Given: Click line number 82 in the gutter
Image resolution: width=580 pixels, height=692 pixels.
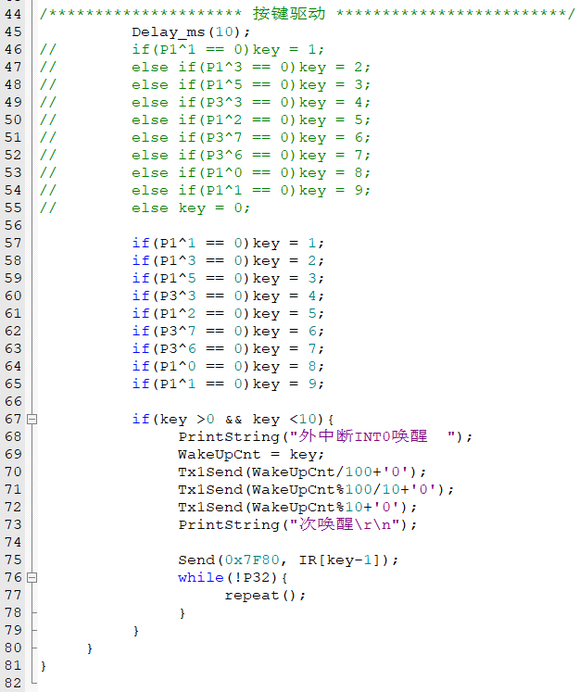Looking at the screenshot, I should [x=13, y=683].
